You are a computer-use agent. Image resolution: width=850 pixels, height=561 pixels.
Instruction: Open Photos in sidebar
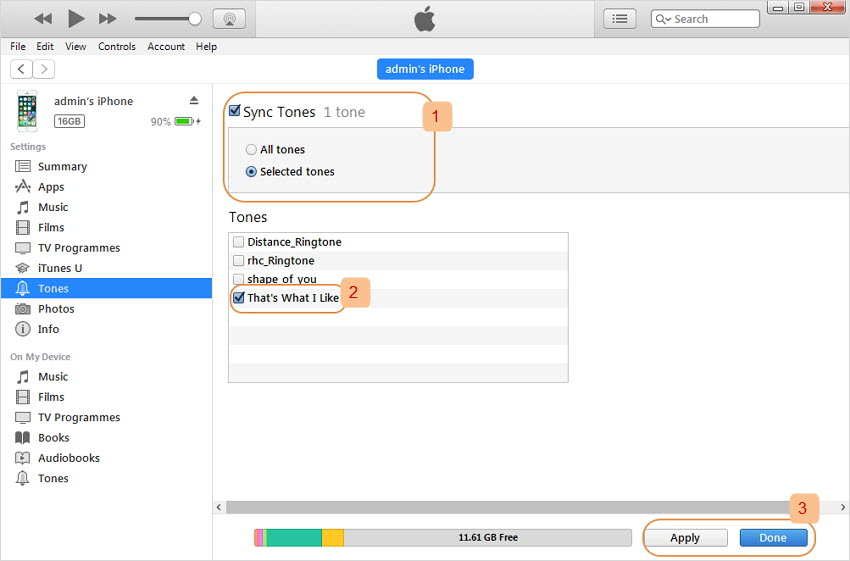[x=106, y=309]
